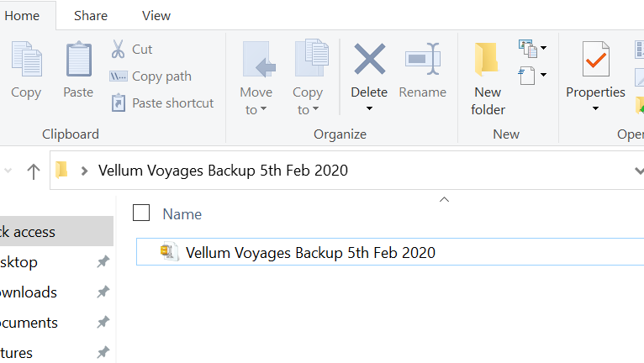644x363 pixels.
Task: Click the Cut scissors icon
Action: point(118,49)
